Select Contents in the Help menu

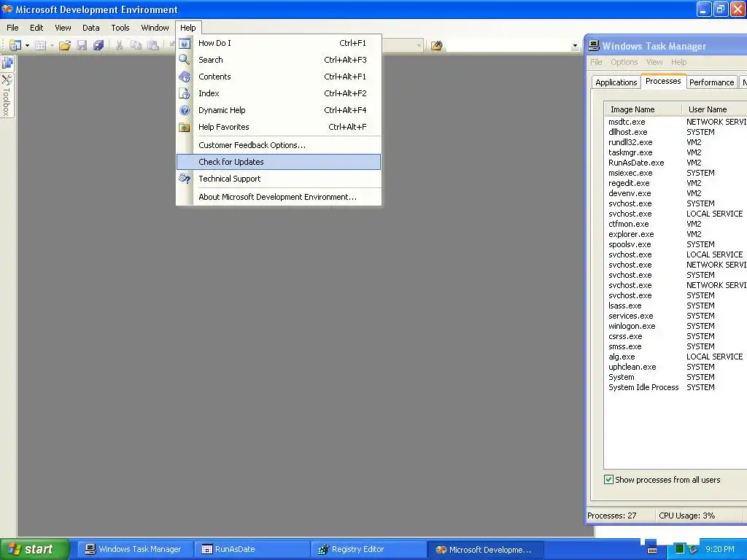pyautogui.click(x=279, y=77)
